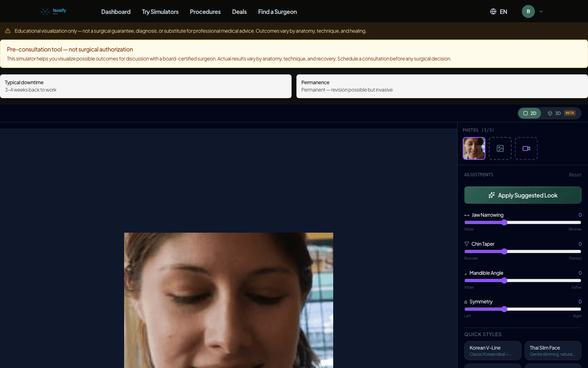The image size is (588, 368).
Task: Add a second photo slot
Action: tap(500, 148)
